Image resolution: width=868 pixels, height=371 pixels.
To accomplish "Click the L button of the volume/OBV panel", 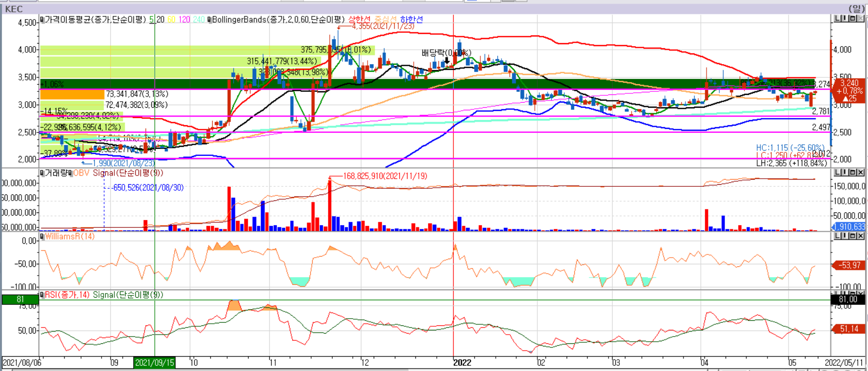I will click(x=837, y=172).
